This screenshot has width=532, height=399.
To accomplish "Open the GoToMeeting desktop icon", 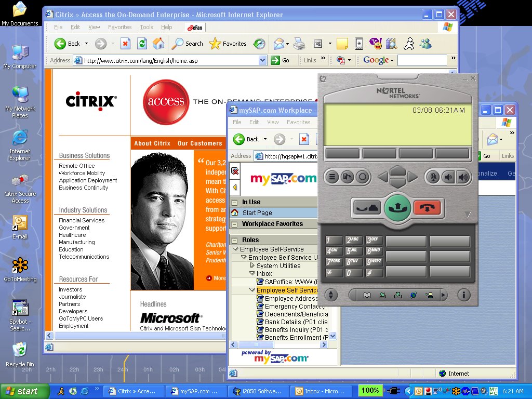I will pyautogui.click(x=20, y=270).
